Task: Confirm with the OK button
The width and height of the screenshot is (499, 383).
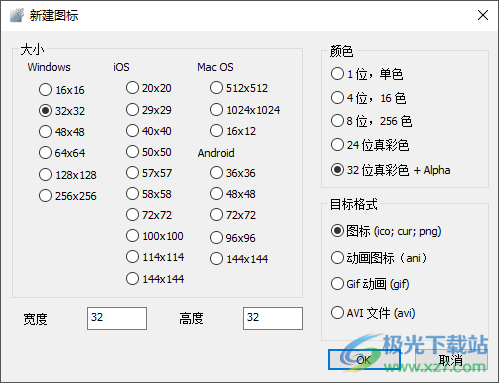Action: [x=364, y=360]
